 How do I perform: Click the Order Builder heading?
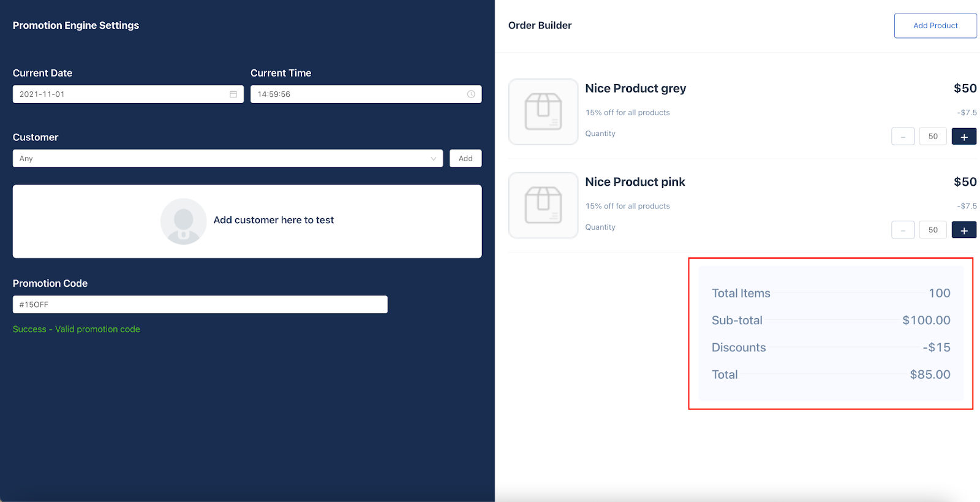click(540, 26)
